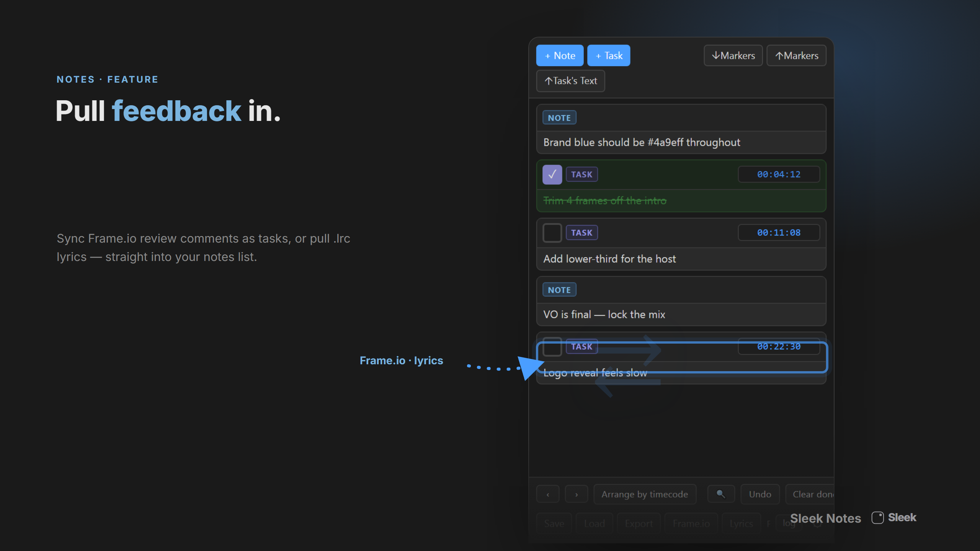Select the 'Add lower-third for the host' text

(610, 259)
